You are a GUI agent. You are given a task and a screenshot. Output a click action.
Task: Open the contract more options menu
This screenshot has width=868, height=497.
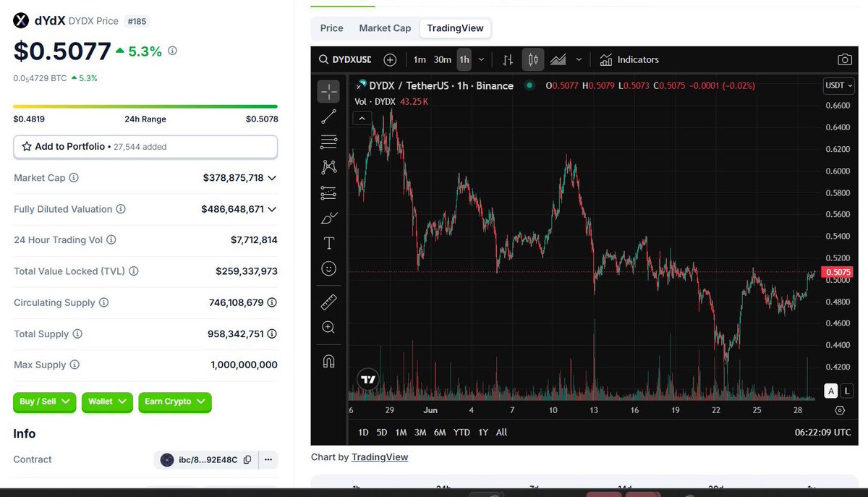pos(268,460)
